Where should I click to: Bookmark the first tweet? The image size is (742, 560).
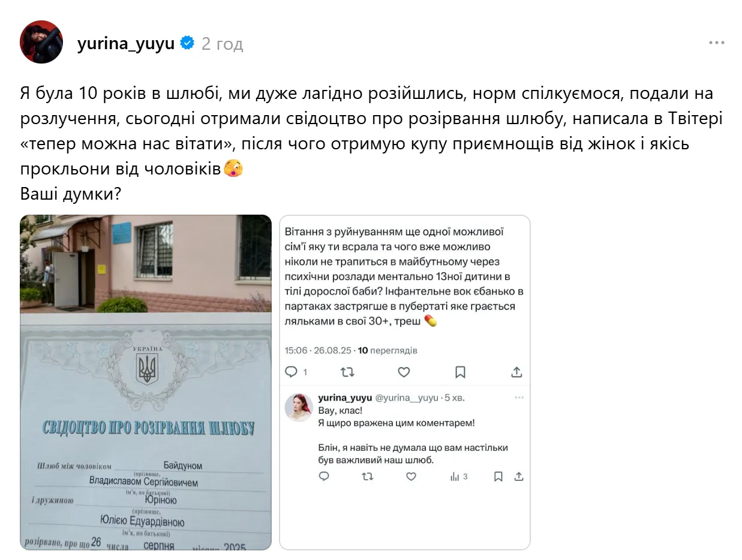click(x=460, y=372)
